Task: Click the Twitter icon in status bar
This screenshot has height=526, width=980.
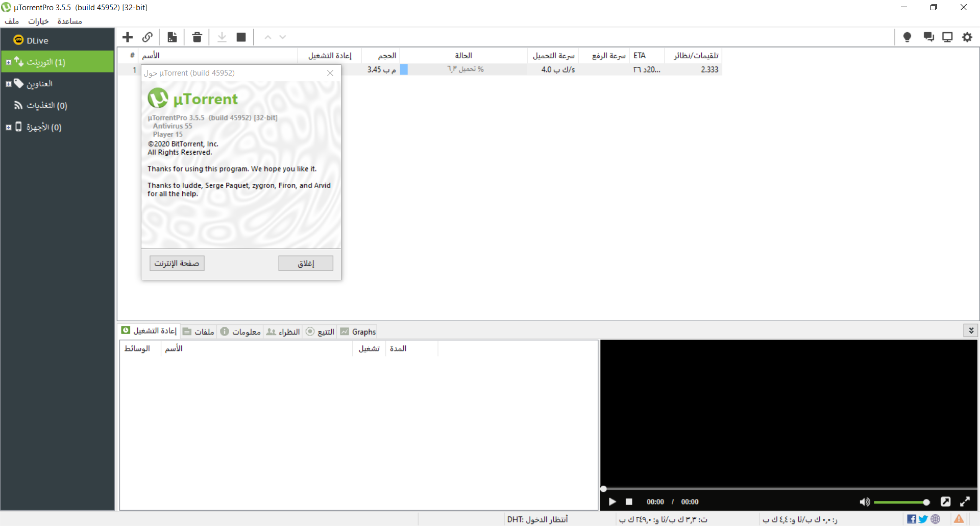Action: click(x=923, y=519)
